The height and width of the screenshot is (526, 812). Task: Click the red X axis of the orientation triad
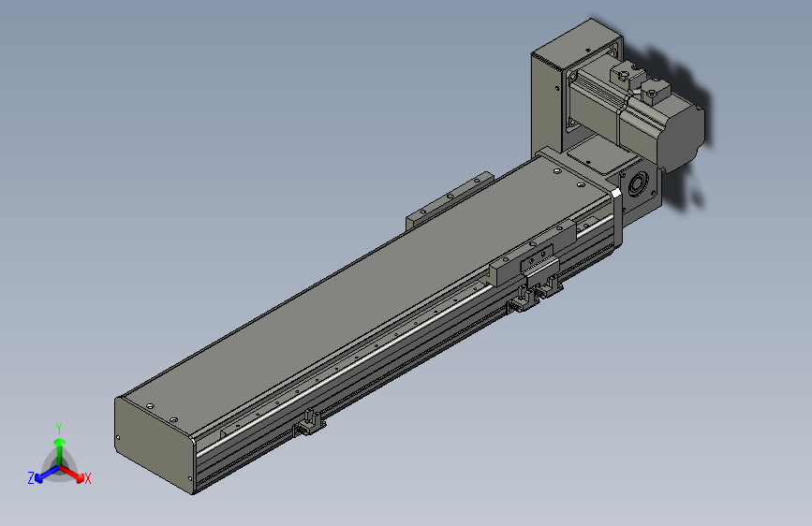point(72,474)
